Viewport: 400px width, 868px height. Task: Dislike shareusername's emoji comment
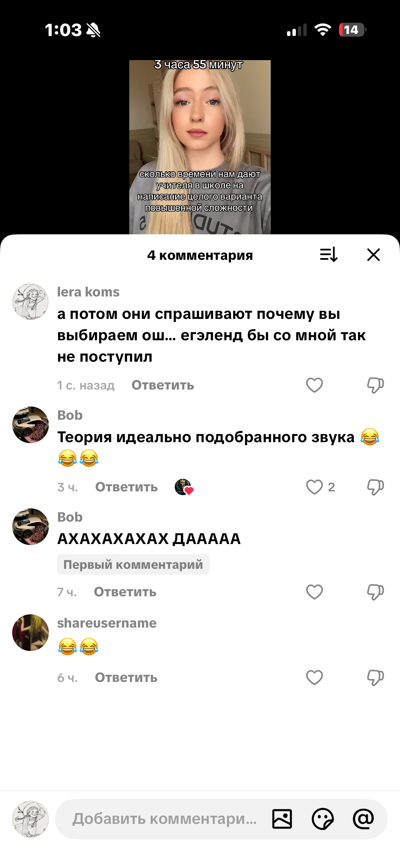point(375,677)
